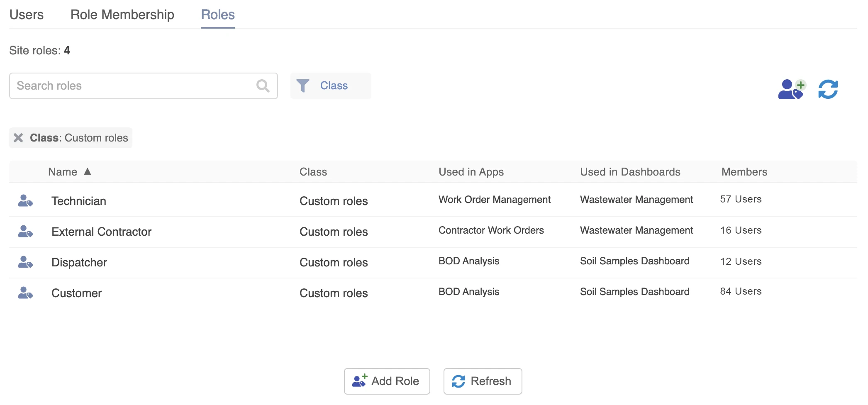The image size is (868, 405).
Task: Sort by the Used in Apps column
Action: pos(471,172)
